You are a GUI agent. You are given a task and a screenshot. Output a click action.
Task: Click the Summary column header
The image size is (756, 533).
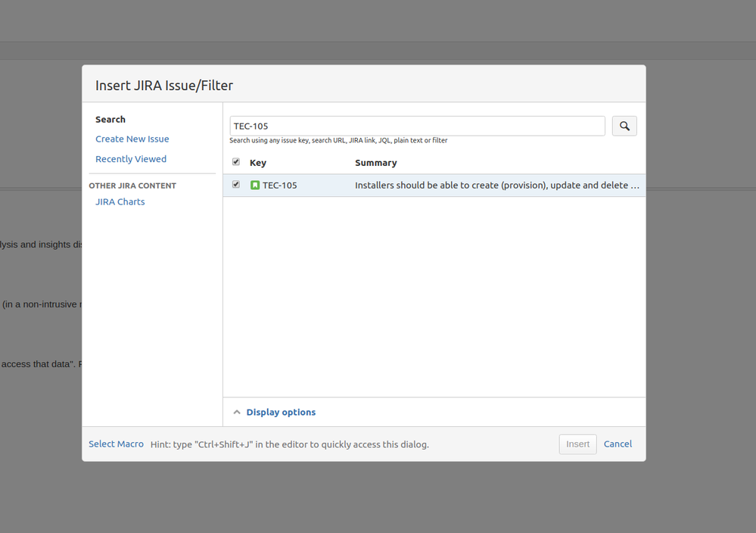[x=376, y=163]
